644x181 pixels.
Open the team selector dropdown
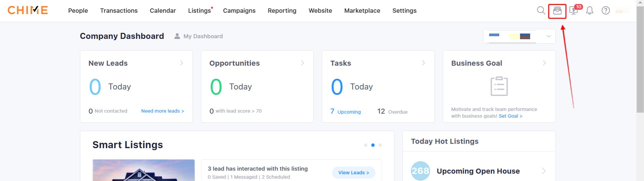519,36
